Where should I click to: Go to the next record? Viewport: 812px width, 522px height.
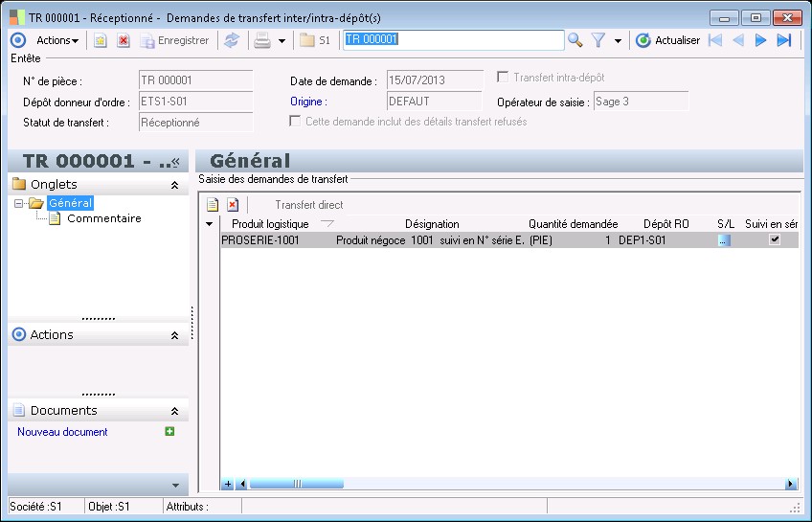tap(760, 40)
